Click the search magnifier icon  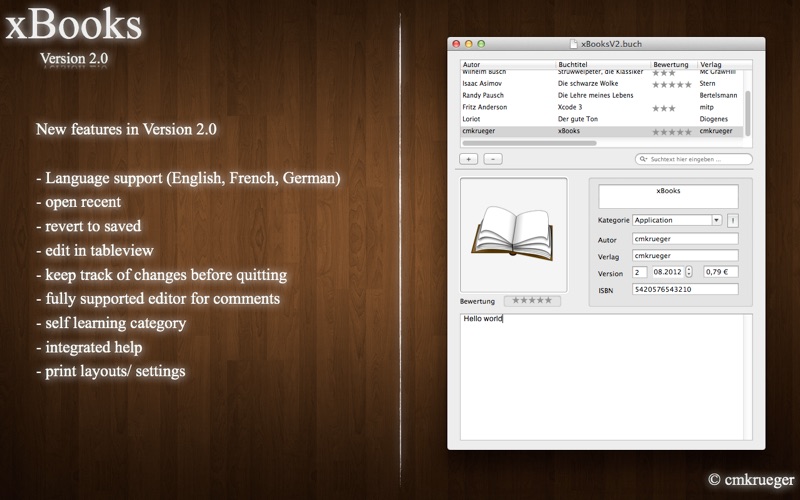point(643,159)
